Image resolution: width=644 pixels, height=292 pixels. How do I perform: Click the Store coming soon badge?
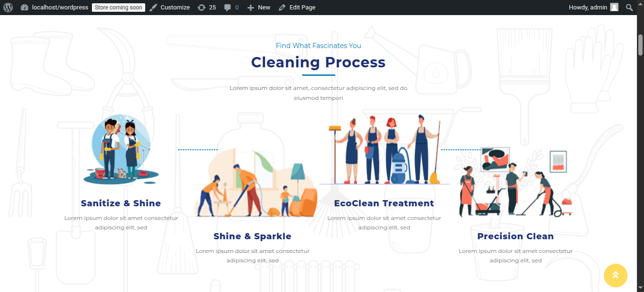point(118,8)
